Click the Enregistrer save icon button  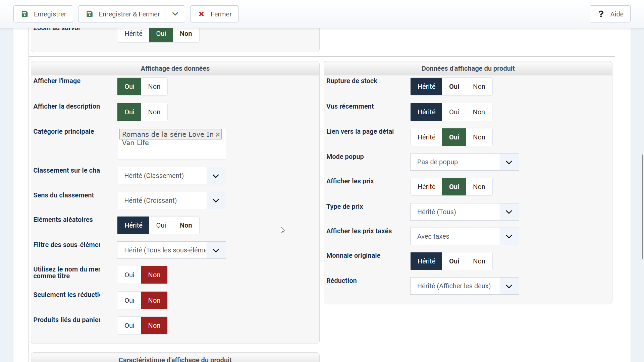[43, 14]
